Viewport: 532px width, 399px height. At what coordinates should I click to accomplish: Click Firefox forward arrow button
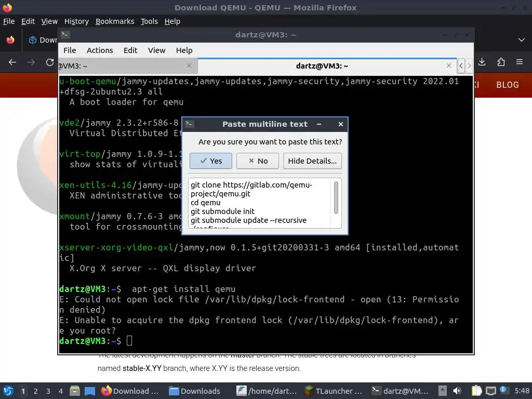coord(31,62)
